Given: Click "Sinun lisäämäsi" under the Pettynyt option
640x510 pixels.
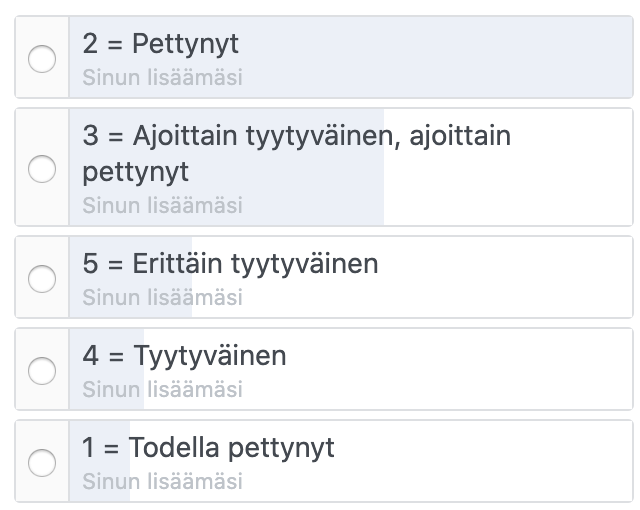Looking at the screenshot, I should pyautogui.click(x=162, y=77).
